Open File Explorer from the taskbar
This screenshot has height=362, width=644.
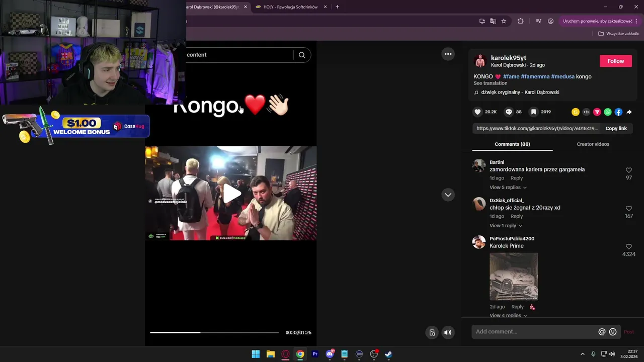tap(270, 354)
